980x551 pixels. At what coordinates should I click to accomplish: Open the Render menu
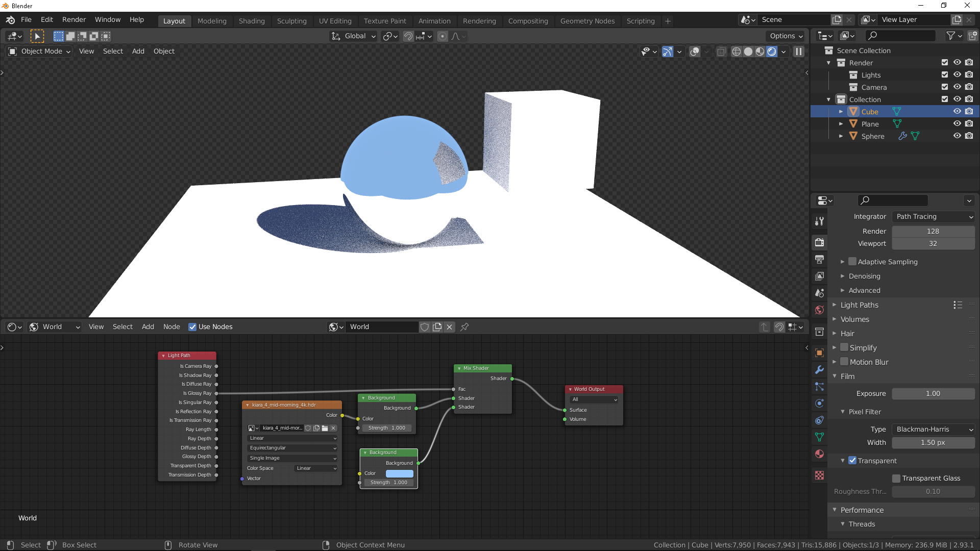coord(74,19)
